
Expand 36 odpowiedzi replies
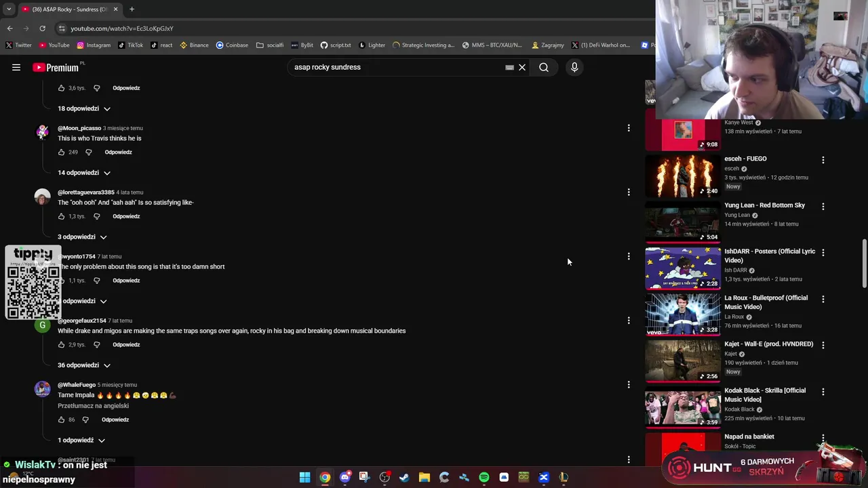(x=84, y=365)
